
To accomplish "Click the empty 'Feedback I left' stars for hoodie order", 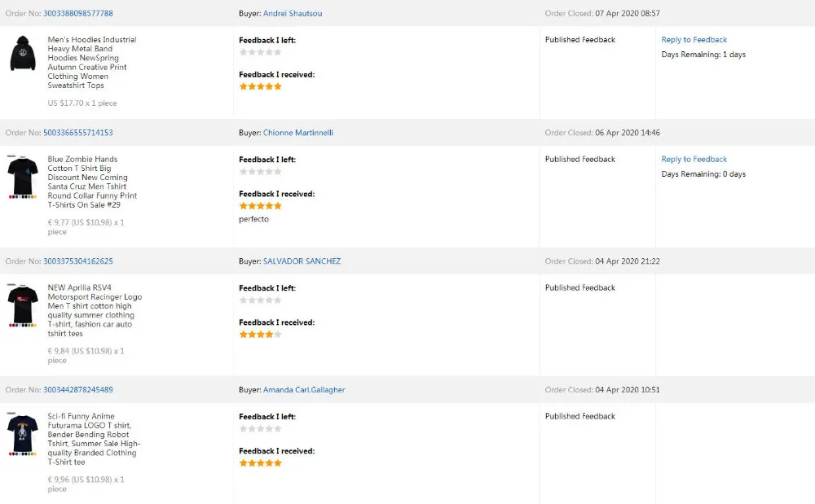I will pos(260,52).
